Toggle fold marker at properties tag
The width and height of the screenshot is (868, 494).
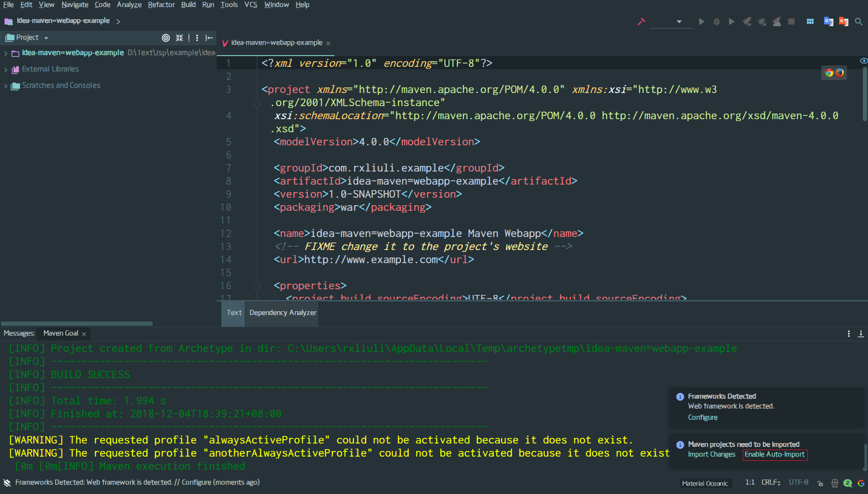coord(257,286)
